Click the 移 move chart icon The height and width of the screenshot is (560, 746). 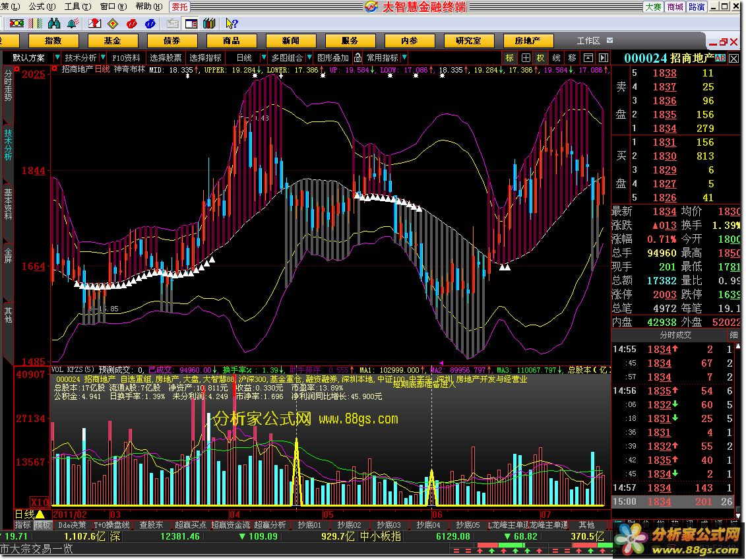click(x=573, y=57)
